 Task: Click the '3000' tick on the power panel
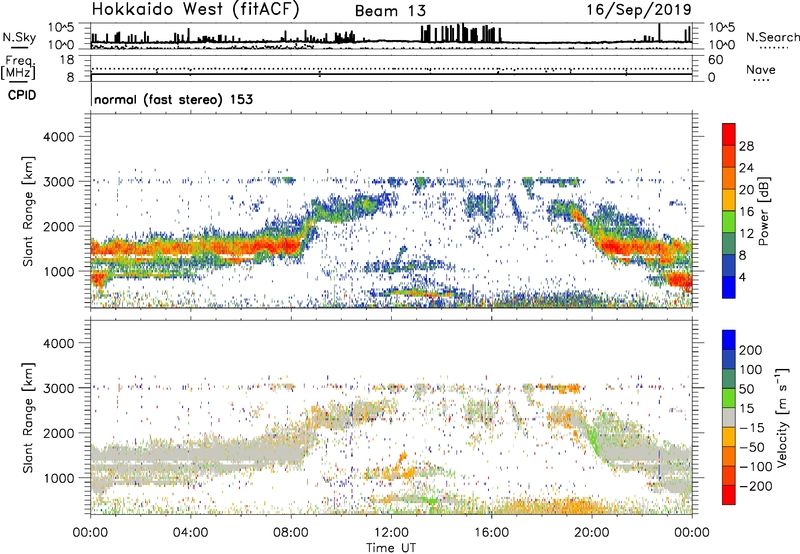tap(58, 182)
